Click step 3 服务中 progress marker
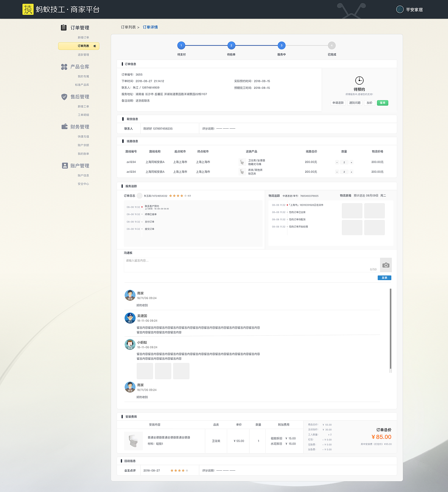The height and width of the screenshot is (492, 448). coord(281,45)
